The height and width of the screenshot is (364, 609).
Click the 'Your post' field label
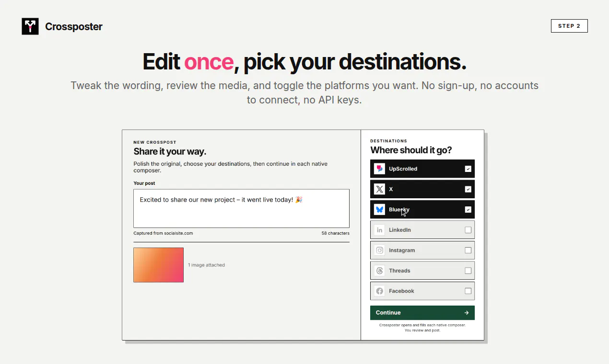[x=144, y=183]
